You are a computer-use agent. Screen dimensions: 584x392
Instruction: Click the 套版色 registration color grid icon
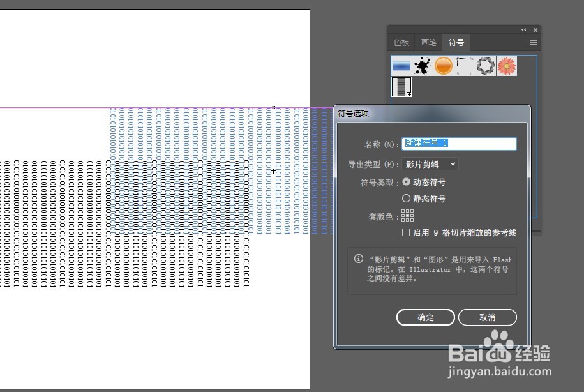click(407, 216)
